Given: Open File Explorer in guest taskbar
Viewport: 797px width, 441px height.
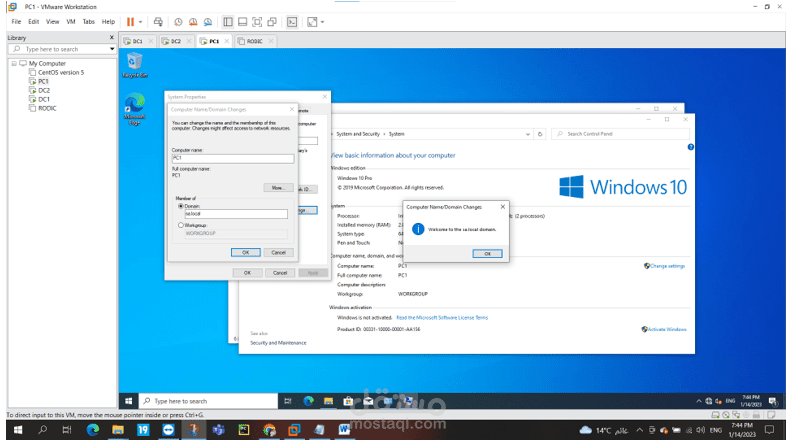Looking at the screenshot, I should (328, 401).
